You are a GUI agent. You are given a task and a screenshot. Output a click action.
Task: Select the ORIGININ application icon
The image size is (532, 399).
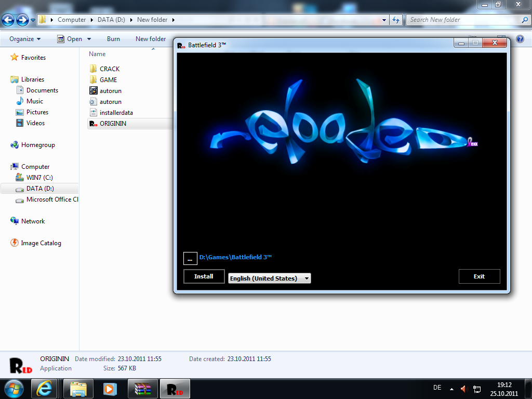coord(94,124)
